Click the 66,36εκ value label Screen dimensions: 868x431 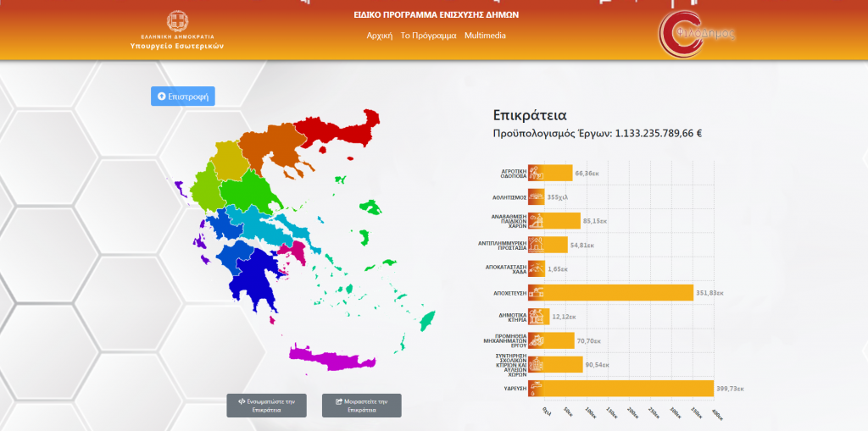coord(587,174)
